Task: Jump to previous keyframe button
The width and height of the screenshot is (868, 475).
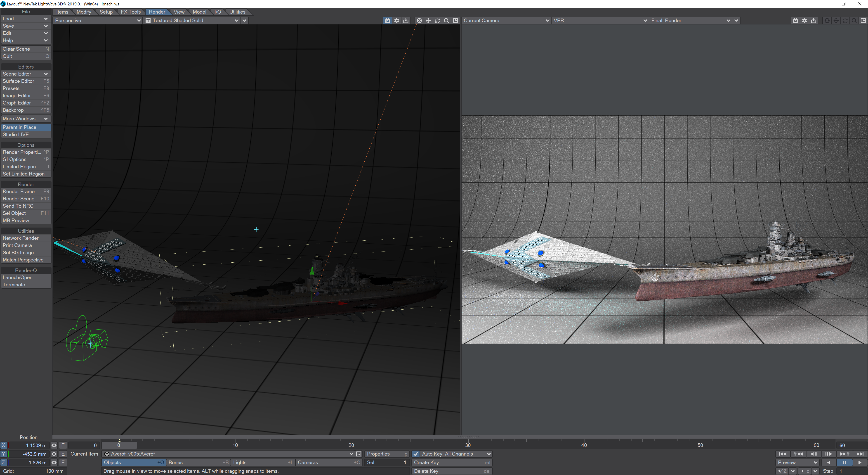Action: [x=798, y=454]
